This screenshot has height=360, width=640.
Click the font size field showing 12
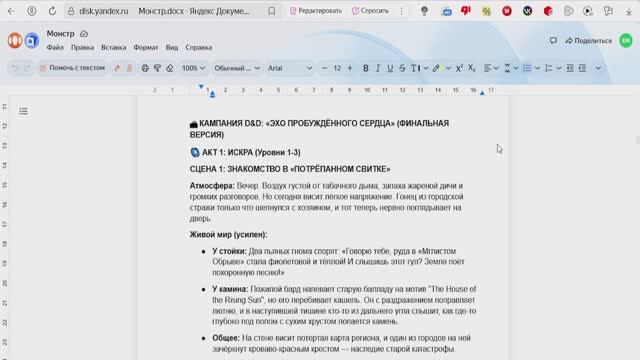337,68
